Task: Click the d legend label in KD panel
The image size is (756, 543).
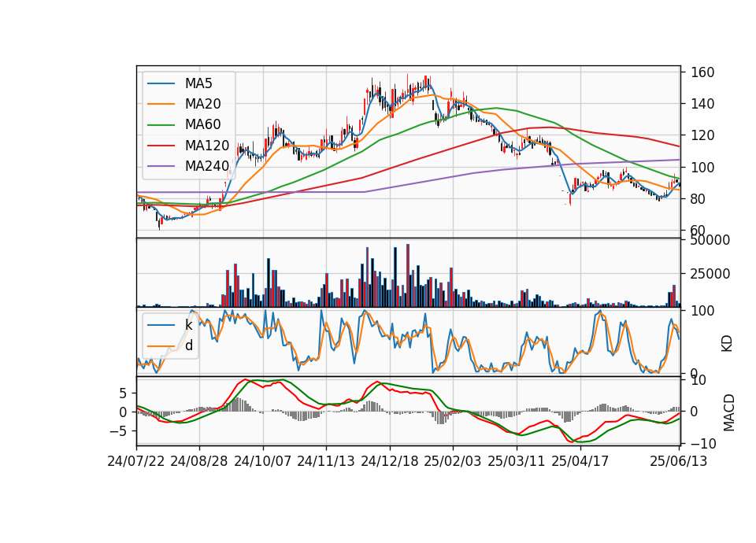Action: point(189,345)
